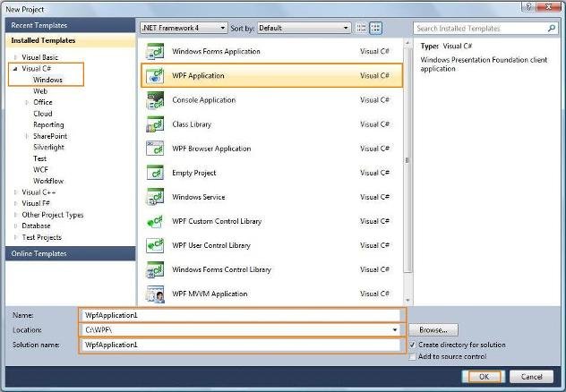Expand the Visual C++ tree node
566x392 pixels.
pyautogui.click(x=15, y=192)
